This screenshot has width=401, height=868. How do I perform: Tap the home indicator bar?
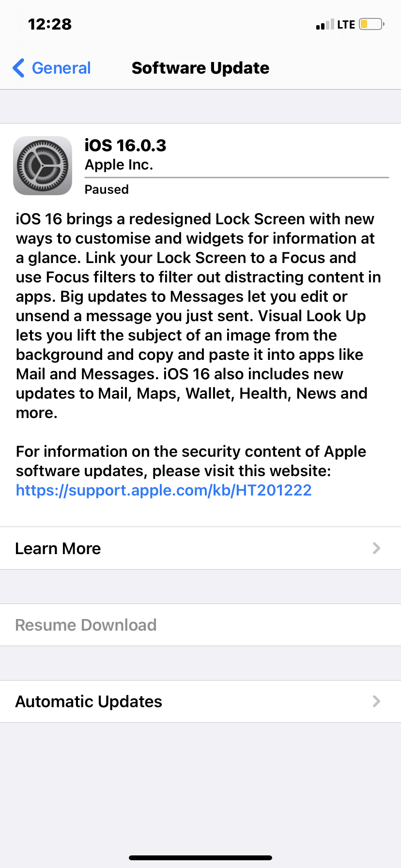coord(200,858)
